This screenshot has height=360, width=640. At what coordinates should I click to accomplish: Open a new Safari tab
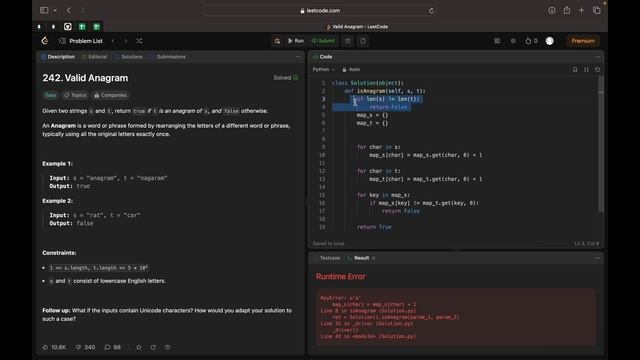click(581, 10)
